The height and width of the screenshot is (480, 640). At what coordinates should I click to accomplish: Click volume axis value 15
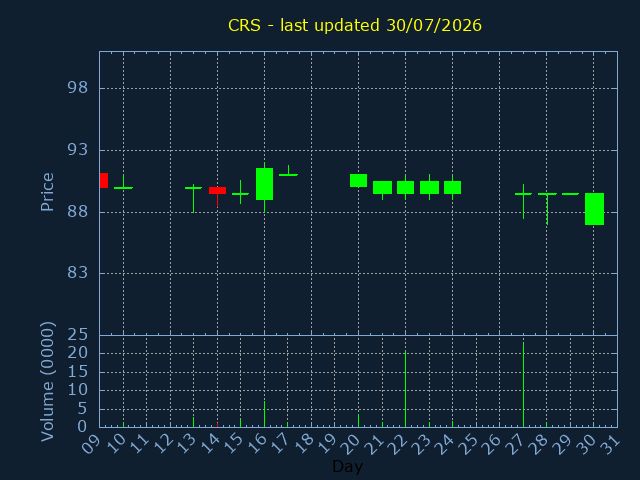[x=77, y=371]
